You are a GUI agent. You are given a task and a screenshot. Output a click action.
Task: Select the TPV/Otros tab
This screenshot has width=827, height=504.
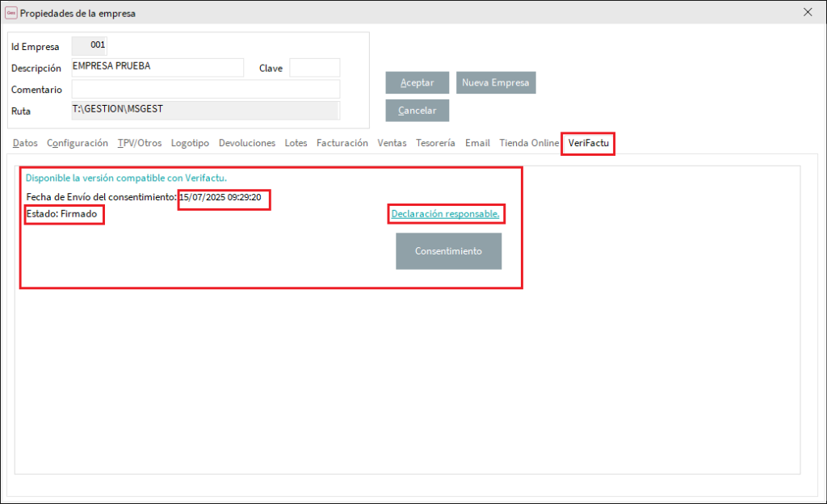pyautogui.click(x=140, y=143)
